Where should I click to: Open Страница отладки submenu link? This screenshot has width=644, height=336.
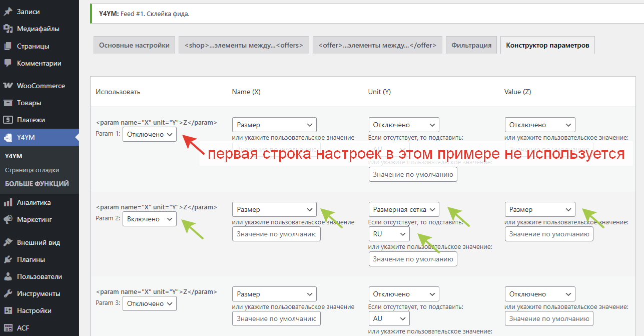32,170
